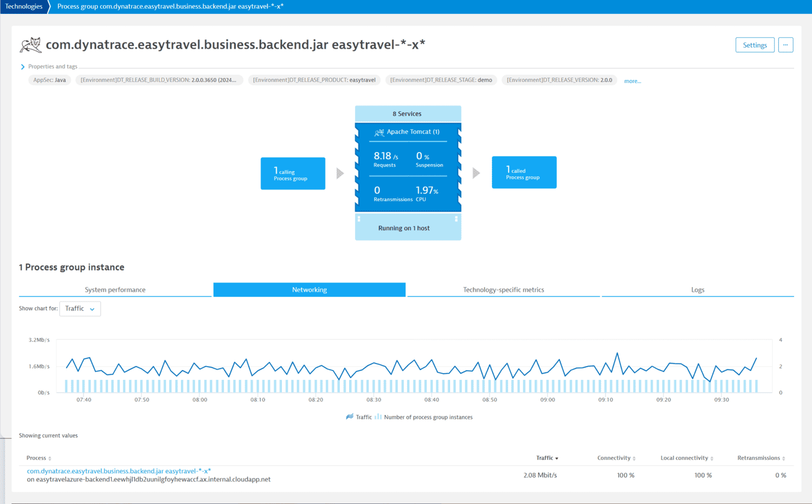Viewport: 812px width, 504px height.
Task: Switch to the Logs tab
Action: (698, 289)
